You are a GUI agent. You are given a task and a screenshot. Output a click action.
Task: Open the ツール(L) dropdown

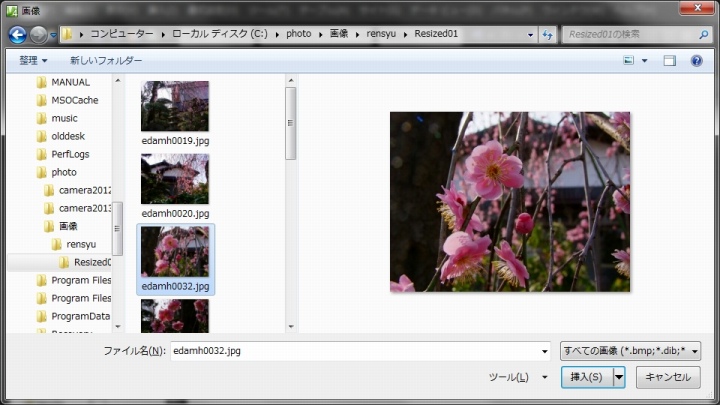click(518, 377)
